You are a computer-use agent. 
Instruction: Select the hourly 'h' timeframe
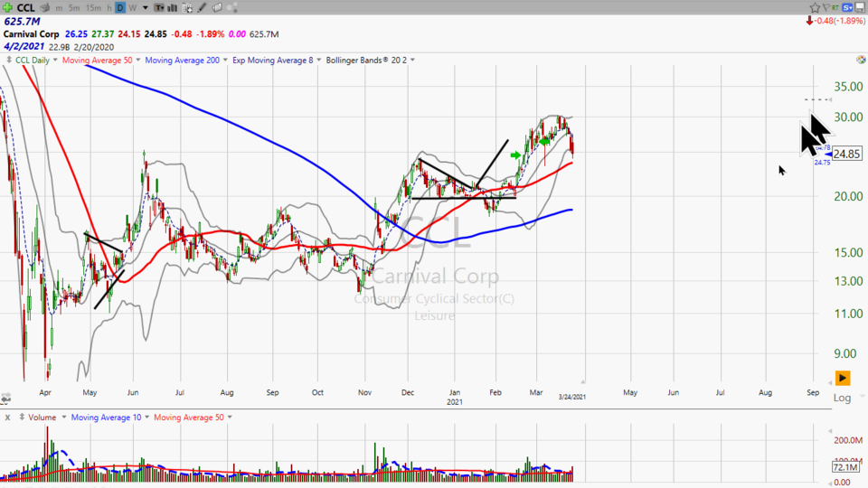pos(109,8)
